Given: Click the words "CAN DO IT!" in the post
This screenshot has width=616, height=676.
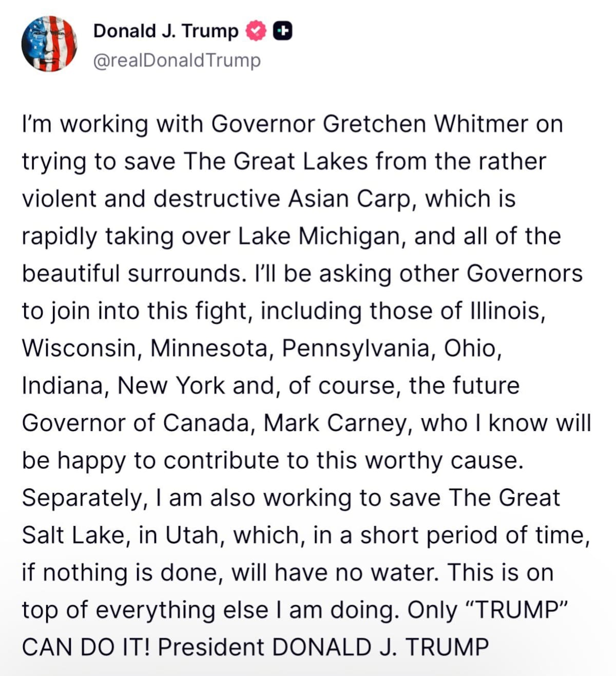Looking at the screenshot, I should 85,647.
